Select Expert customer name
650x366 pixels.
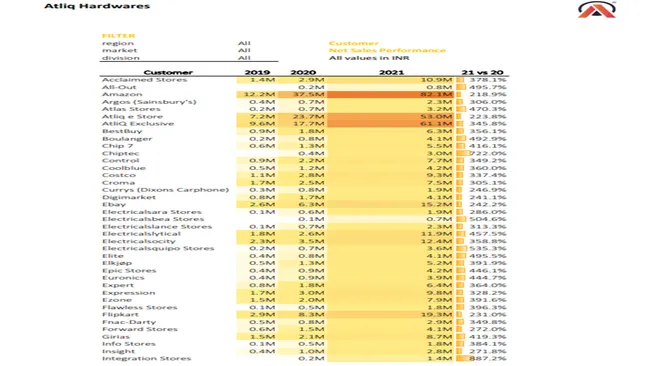pyautogui.click(x=118, y=285)
